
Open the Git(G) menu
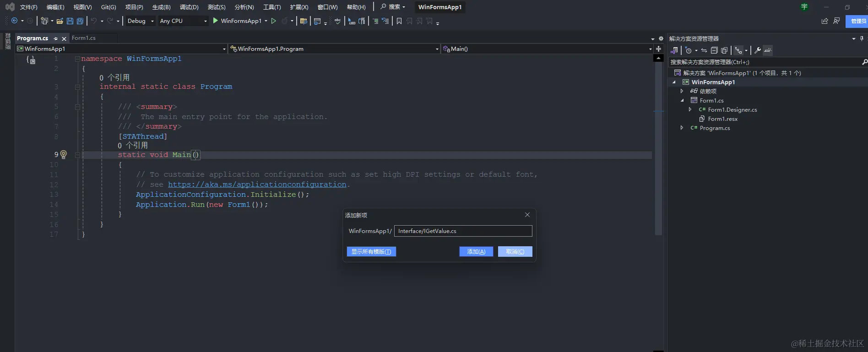108,7
